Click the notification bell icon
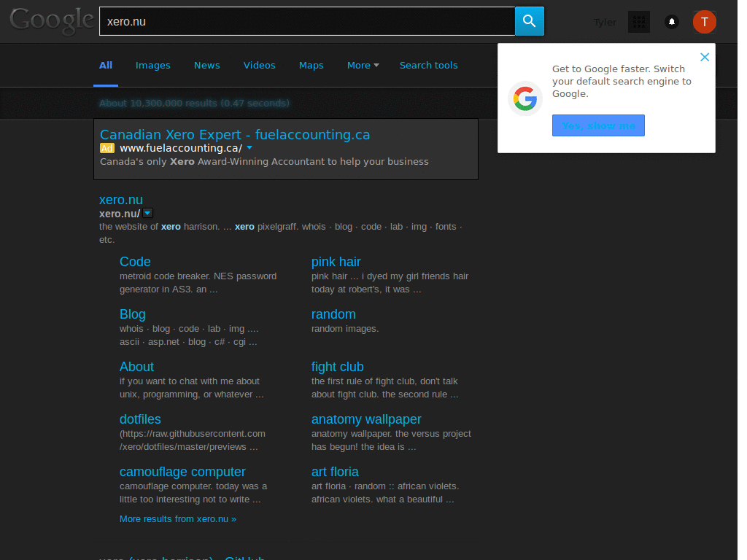This screenshot has height=560, width=747. (671, 22)
